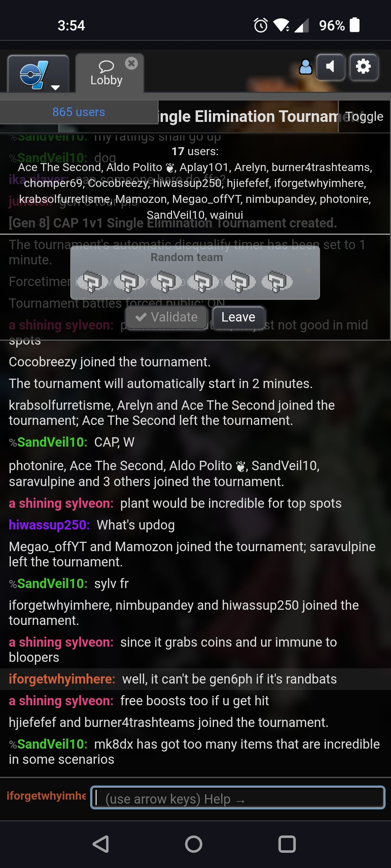
Task: Toggle the tournament panel visibility
Action: (x=364, y=116)
